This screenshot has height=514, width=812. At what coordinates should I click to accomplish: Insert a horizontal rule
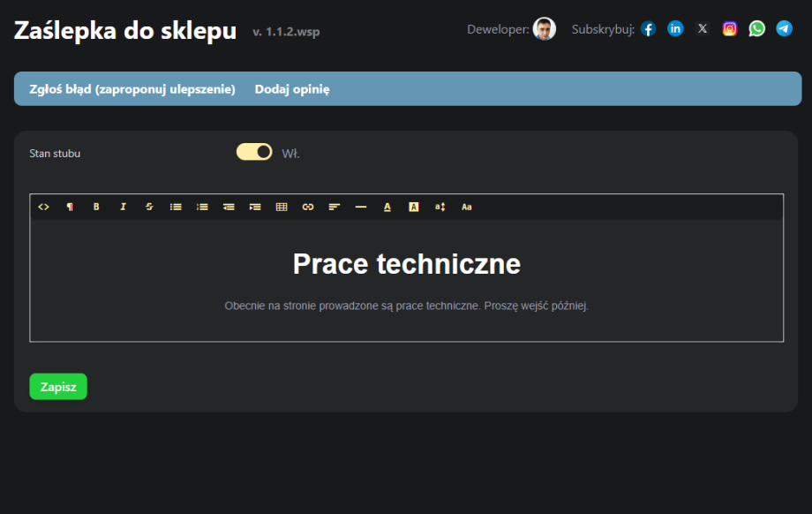(361, 207)
